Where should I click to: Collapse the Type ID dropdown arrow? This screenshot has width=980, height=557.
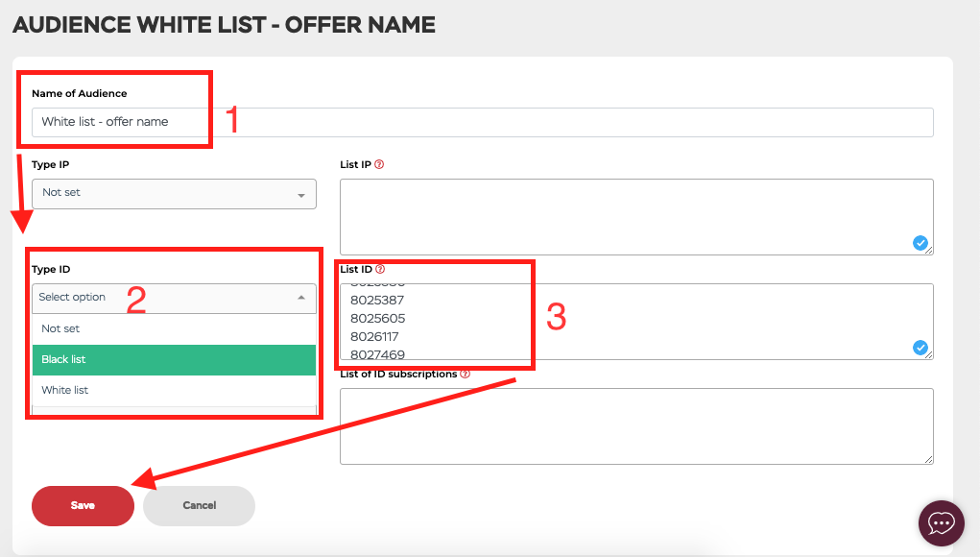click(301, 298)
